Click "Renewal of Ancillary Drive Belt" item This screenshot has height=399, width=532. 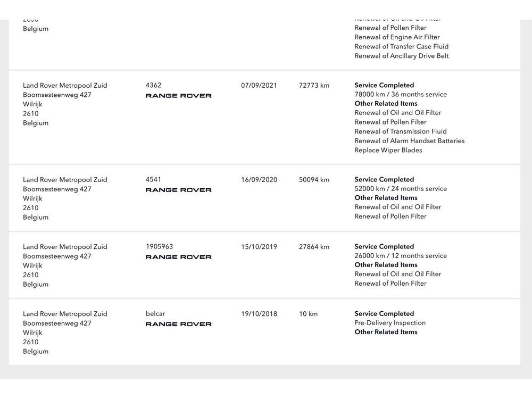[402, 56]
